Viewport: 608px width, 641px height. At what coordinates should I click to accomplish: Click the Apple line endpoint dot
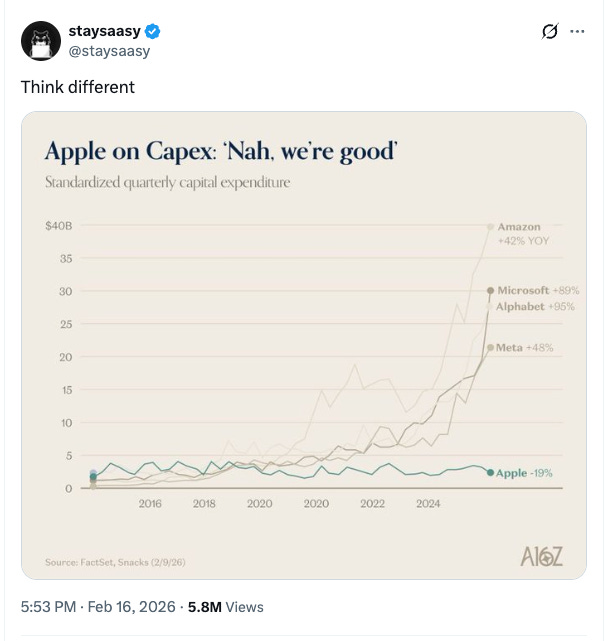(490, 472)
